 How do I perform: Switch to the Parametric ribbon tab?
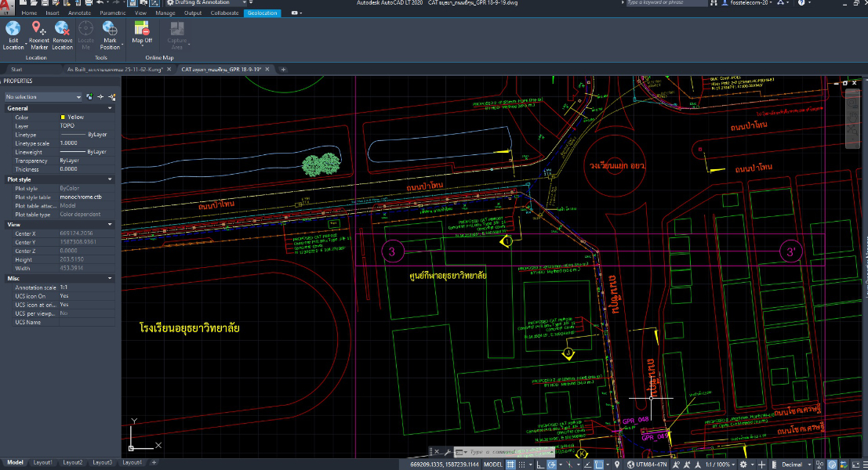pos(112,13)
